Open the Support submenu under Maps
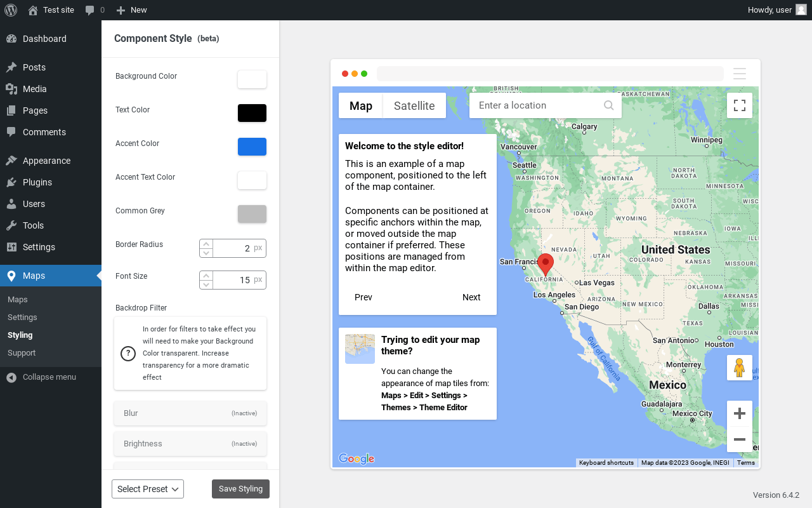 coord(22,353)
